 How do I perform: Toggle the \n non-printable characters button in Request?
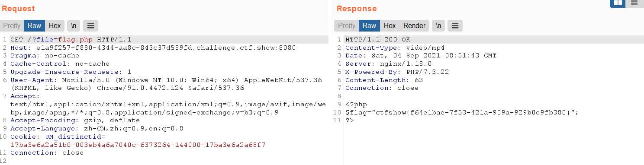tap(74, 25)
